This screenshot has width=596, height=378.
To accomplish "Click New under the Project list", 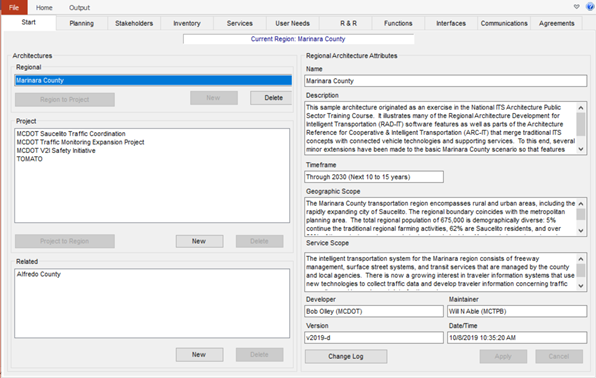I will [x=199, y=241].
